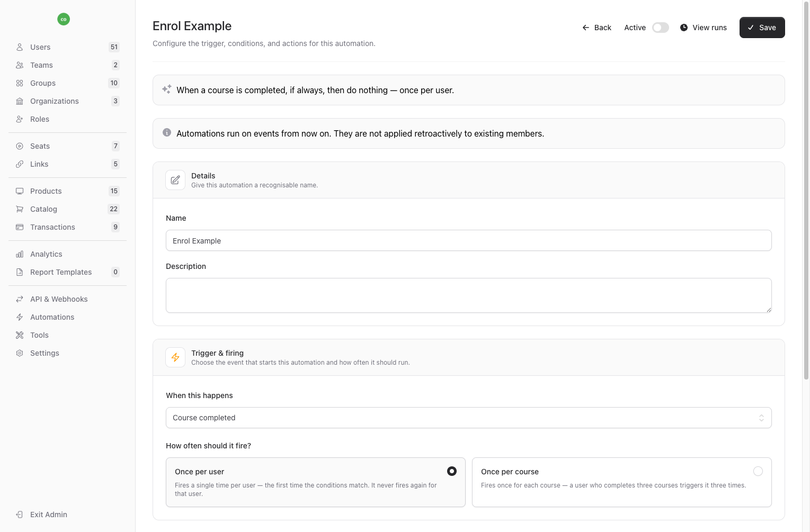
Task: Click the Seats text in the sidebar
Action: pyautogui.click(x=40, y=146)
